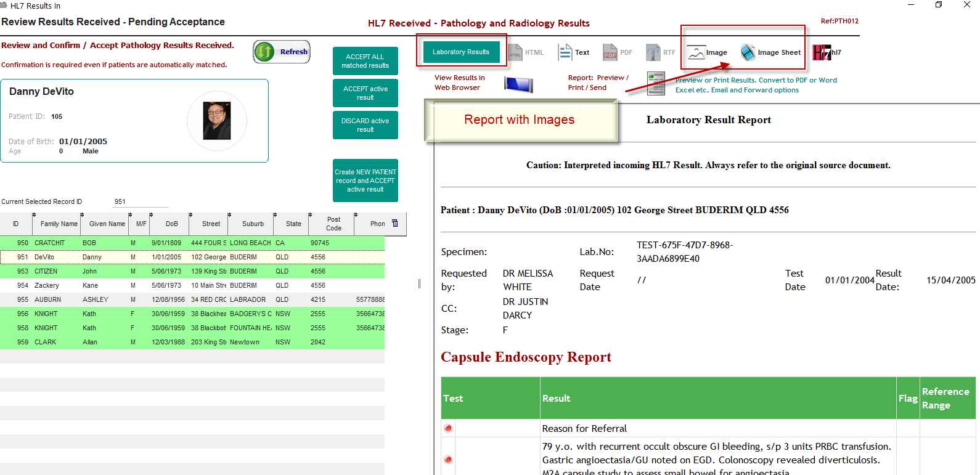Click the Capsule Endoscopy Report heading

(526, 357)
